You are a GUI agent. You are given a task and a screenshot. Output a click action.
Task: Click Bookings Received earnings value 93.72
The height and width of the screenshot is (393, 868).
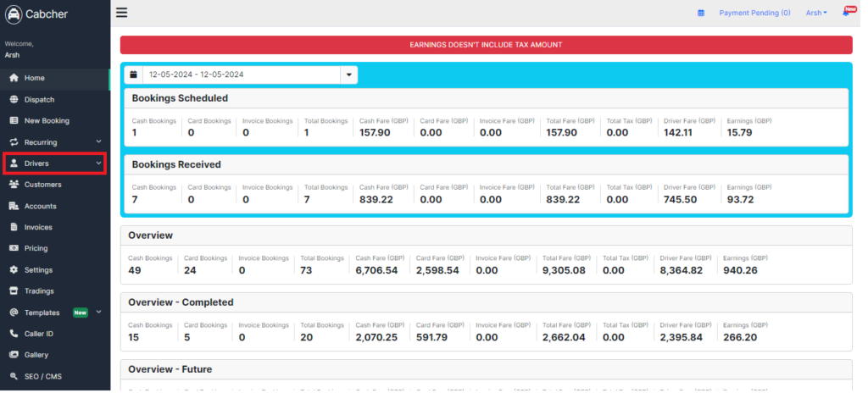coord(740,199)
